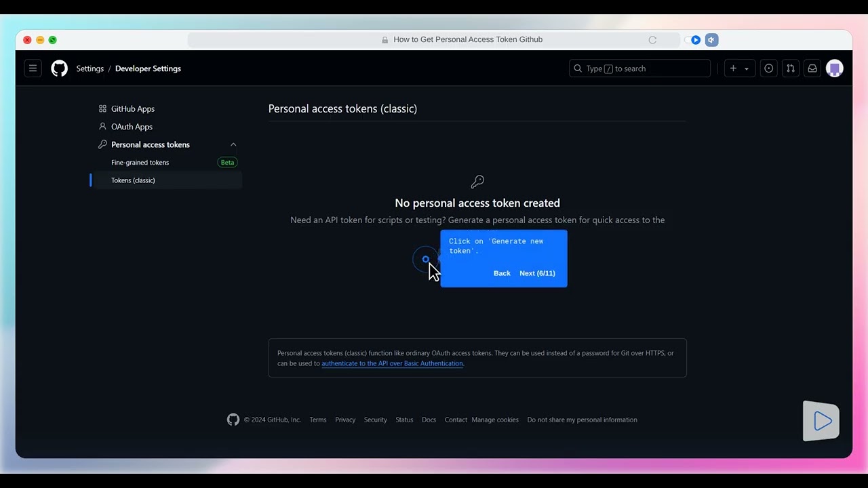Open 'authenticate to the API over Basic Authentication' link

392,363
